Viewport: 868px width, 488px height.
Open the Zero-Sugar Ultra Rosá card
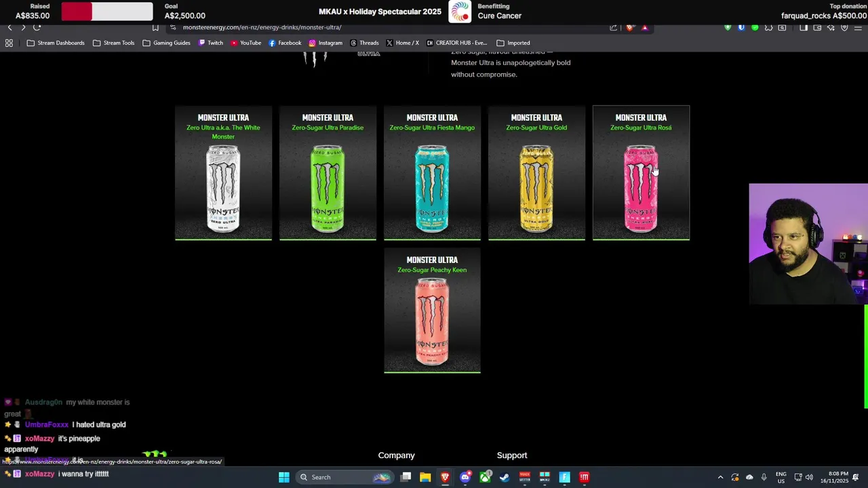click(641, 173)
